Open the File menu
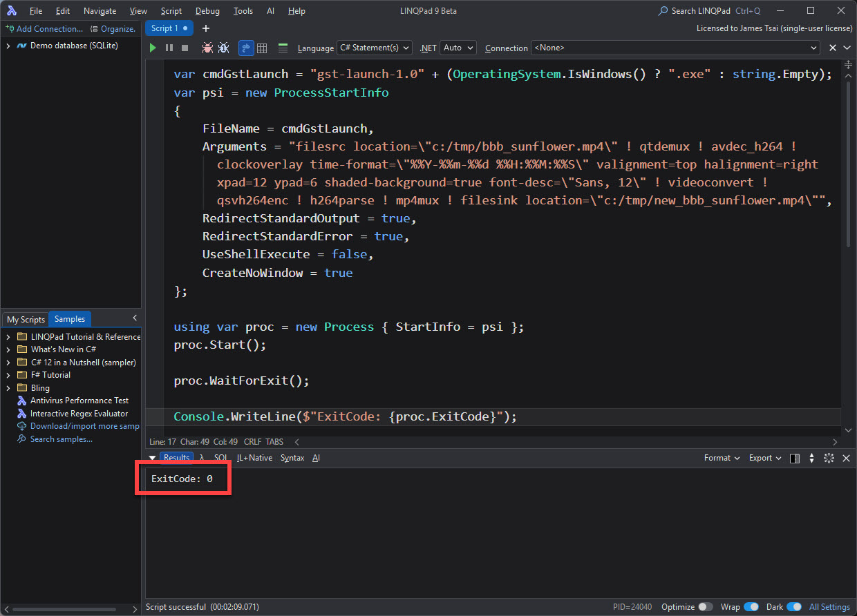The image size is (857, 616). coord(36,11)
